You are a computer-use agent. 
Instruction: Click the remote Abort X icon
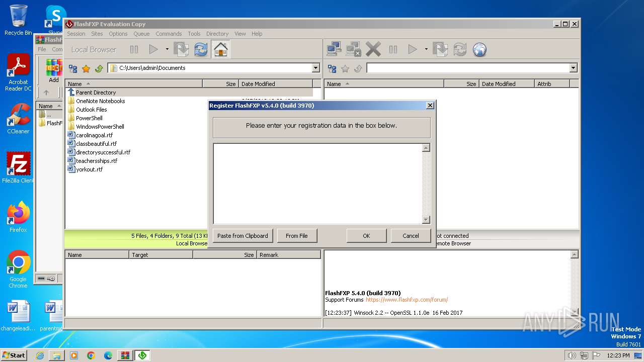tap(373, 49)
